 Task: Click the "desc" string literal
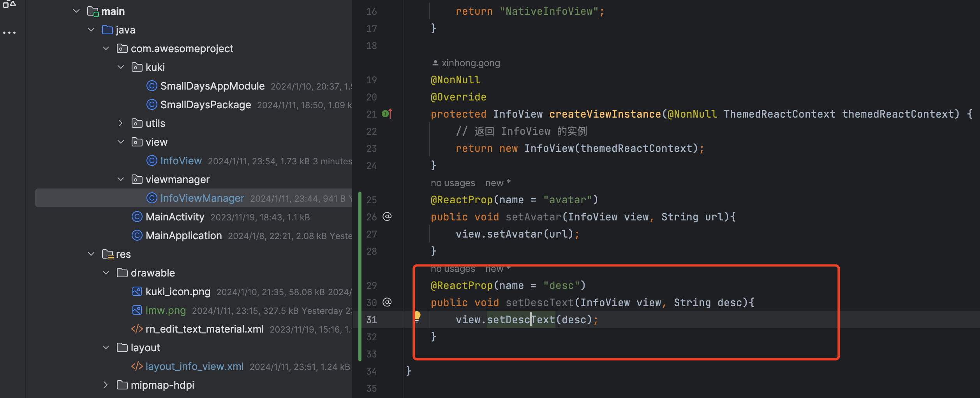pyautogui.click(x=561, y=285)
